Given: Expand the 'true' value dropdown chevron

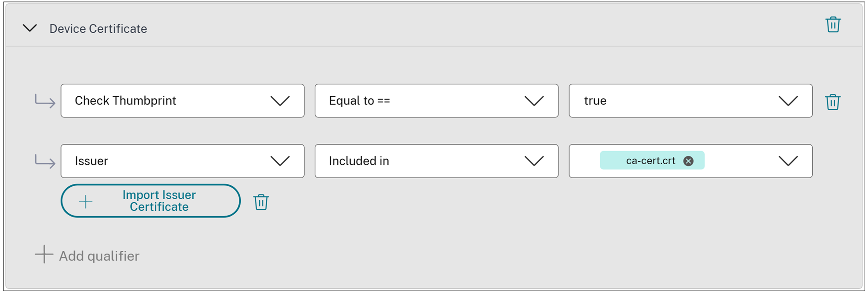Looking at the screenshot, I should coord(788,101).
